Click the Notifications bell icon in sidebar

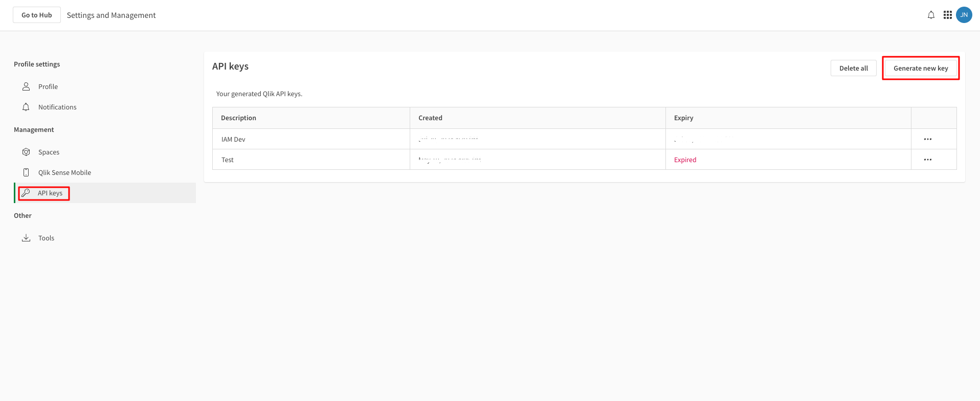[26, 107]
